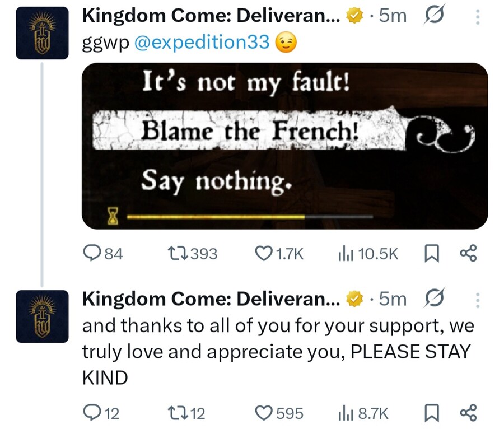Share the first tweet
504x429 pixels.
pos(468,254)
